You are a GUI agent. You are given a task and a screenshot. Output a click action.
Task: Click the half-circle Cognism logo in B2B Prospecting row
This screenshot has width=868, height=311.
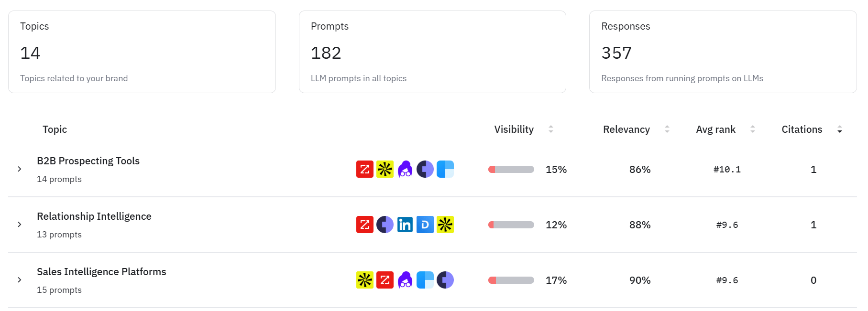[x=425, y=169]
